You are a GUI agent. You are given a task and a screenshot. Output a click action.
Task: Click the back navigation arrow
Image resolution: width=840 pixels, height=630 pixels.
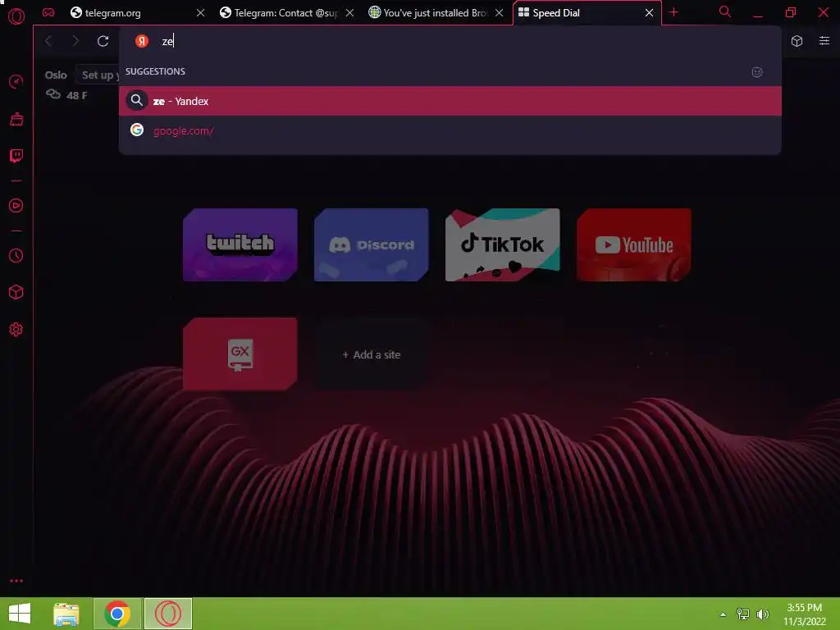[48, 41]
